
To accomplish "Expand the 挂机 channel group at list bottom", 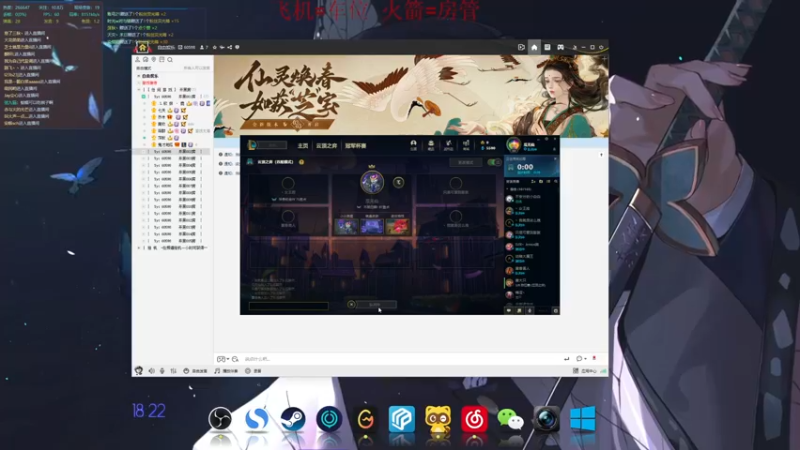I will click(139, 248).
